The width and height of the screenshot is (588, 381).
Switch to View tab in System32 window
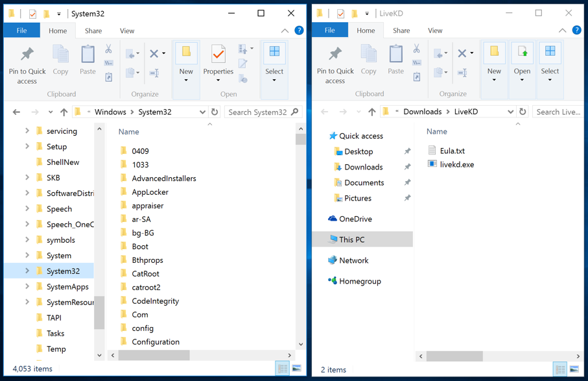point(127,31)
